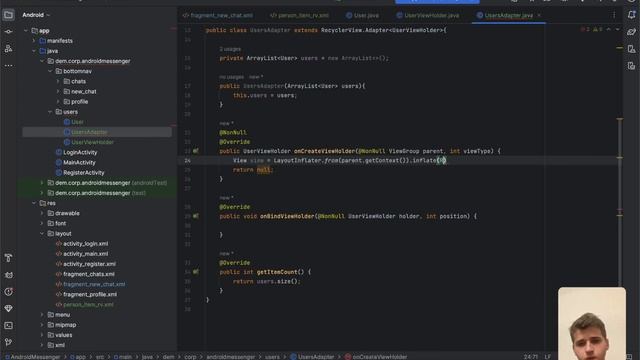Open activity_login.xml layout file
Image resolution: width=640 pixels, height=360 pixels.
pyautogui.click(x=85, y=244)
